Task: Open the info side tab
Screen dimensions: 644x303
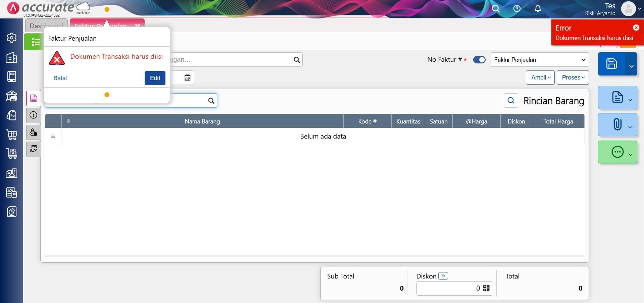Action: point(33,115)
